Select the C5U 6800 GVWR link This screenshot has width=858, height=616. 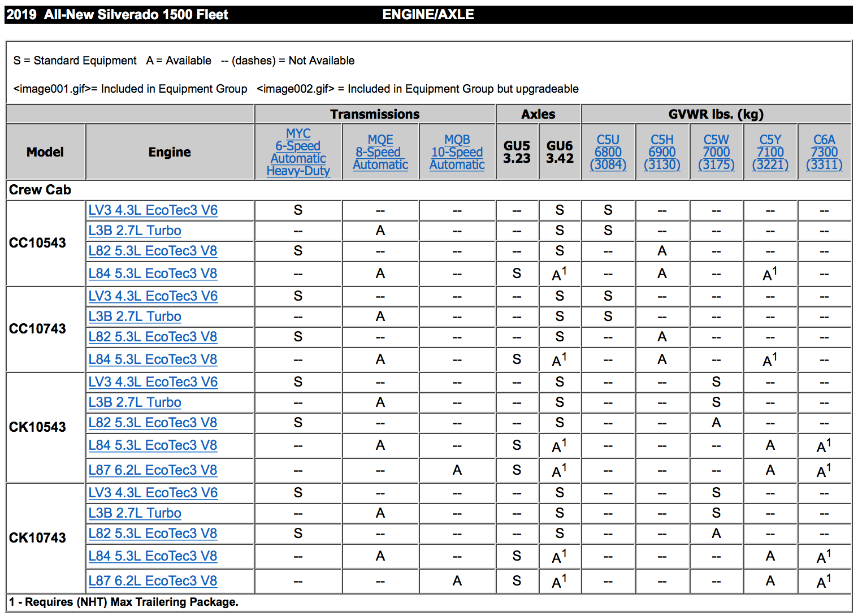click(608, 152)
